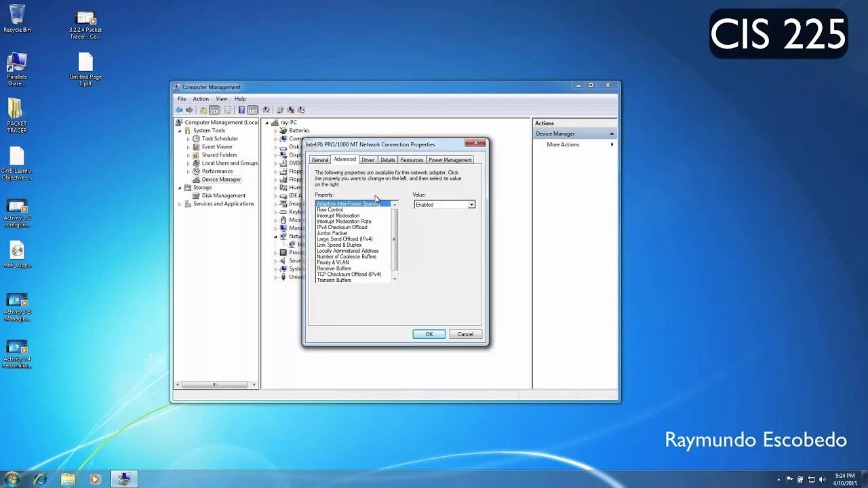Switch to the General tab

(x=319, y=160)
